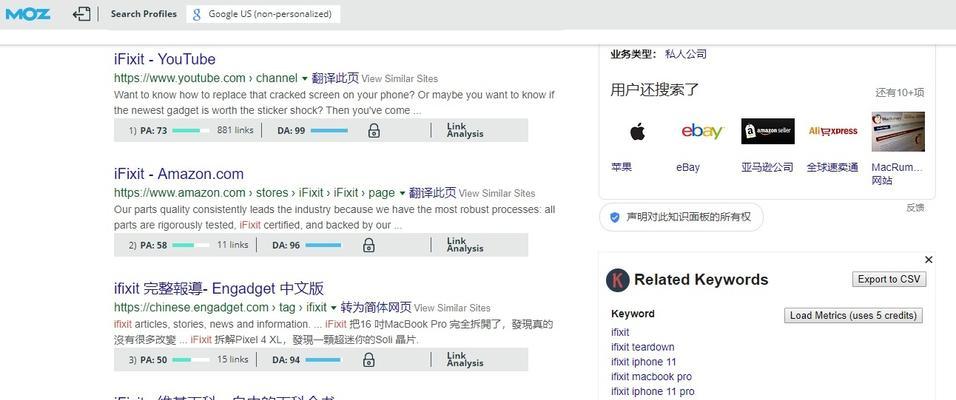
Task: Open the iFixit - Amazon.com result
Action: [x=179, y=174]
